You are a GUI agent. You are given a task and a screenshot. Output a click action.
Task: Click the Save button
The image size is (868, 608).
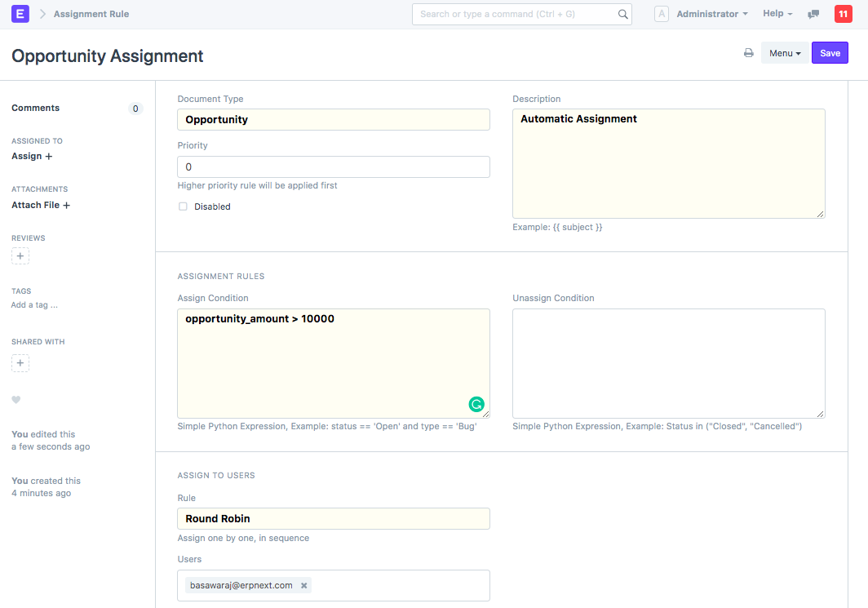coord(830,53)
